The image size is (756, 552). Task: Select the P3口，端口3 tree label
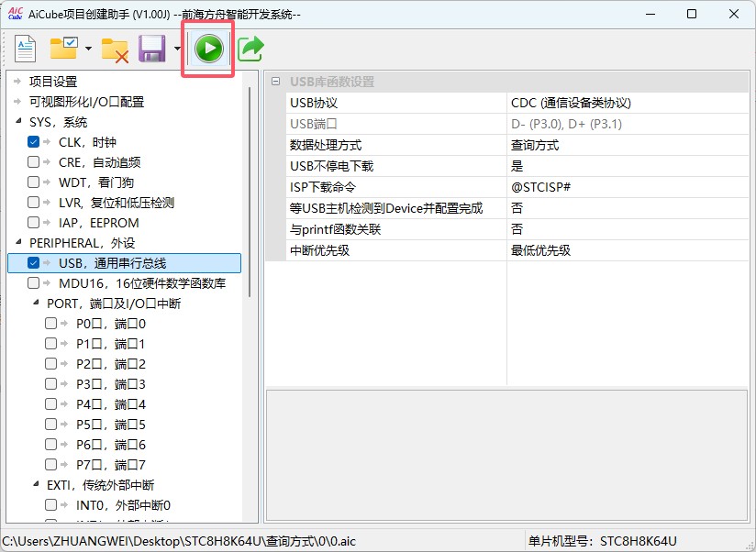tap(111, 384)
